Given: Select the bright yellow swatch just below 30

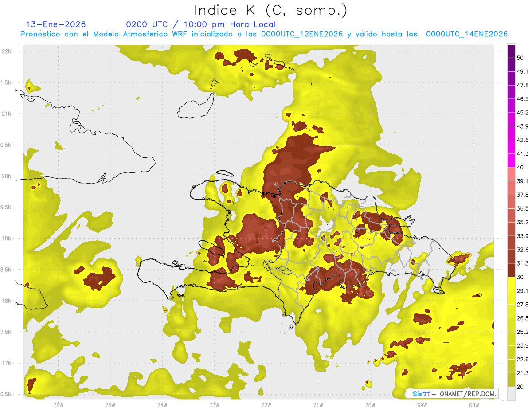Looking at the screenshot, I should [x=511, y=284].
